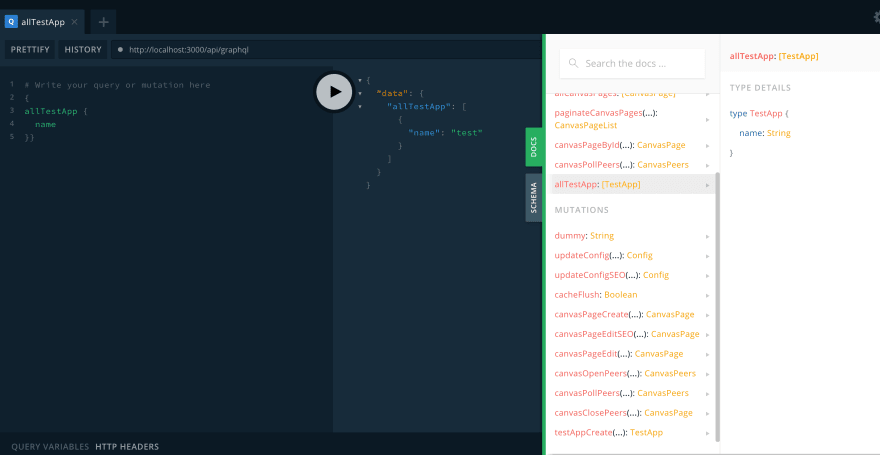
Task: Collapse the "allTestApp" array in response
Action: click(360, 106)
